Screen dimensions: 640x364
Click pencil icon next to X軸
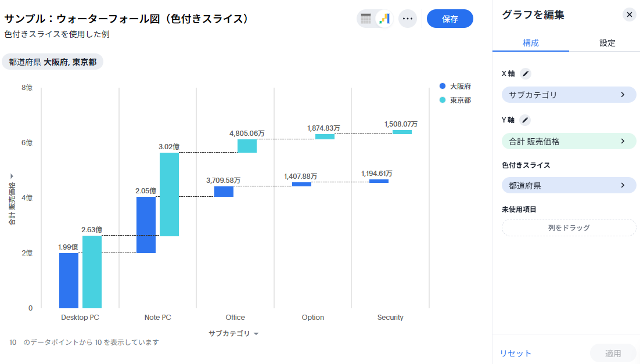point(525,74)
